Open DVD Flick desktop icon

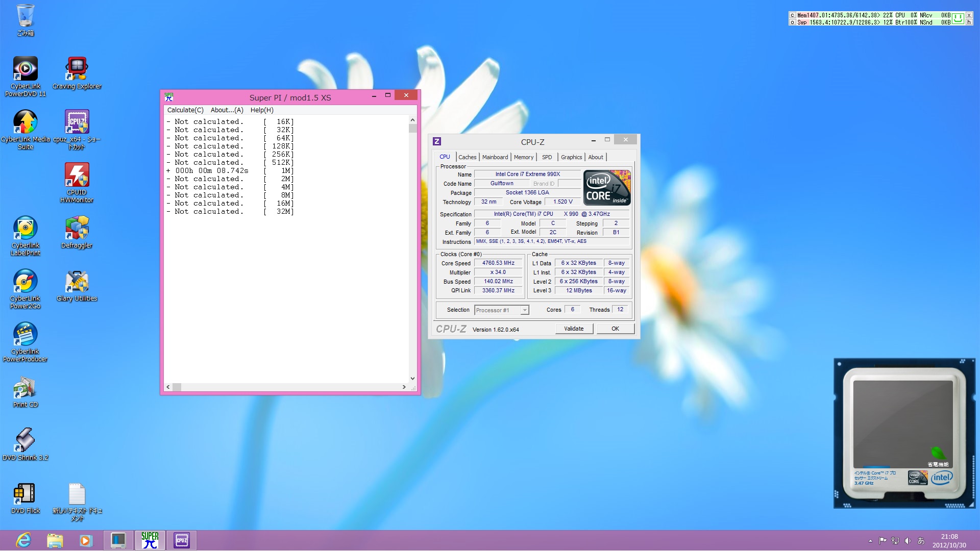coord(25,493)
